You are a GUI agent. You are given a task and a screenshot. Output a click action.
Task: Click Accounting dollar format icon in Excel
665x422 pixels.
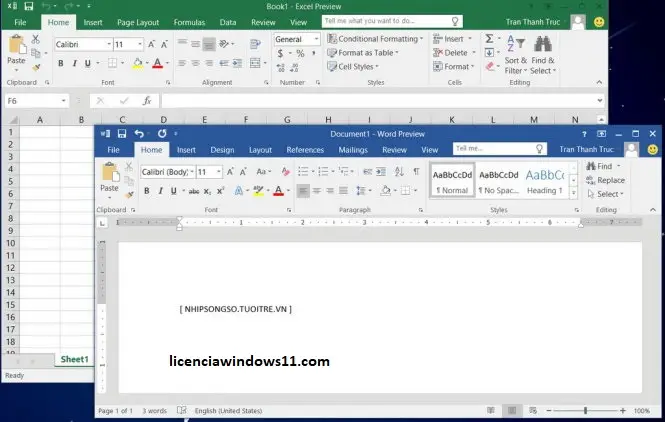point(280,53)
